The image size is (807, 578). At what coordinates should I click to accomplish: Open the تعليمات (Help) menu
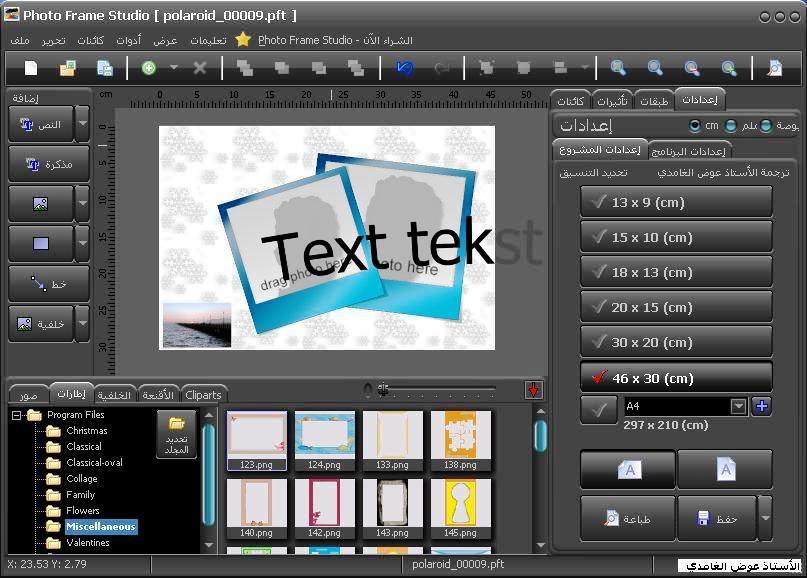(208, 40)
